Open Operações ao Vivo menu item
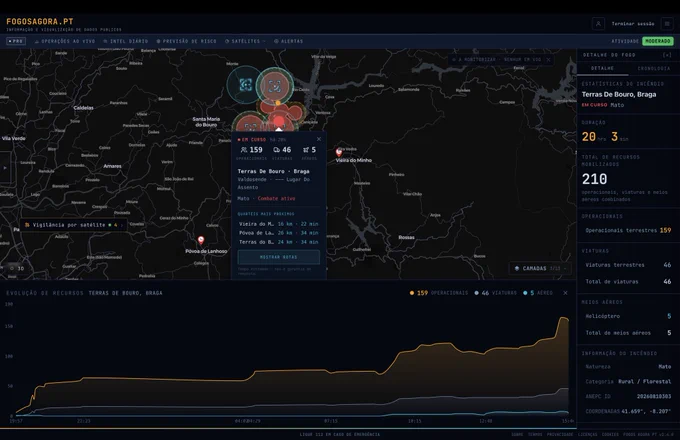This screenshot has height=440, width=680. (x=65, y=41)
